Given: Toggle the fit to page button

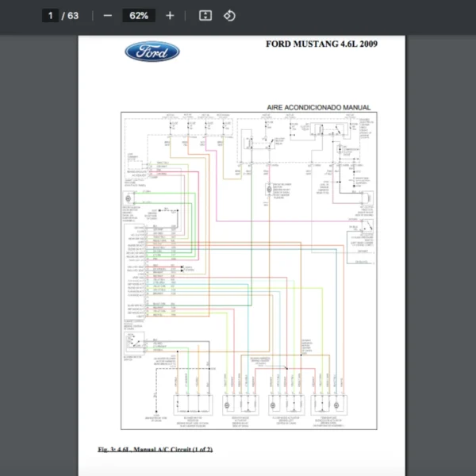Looking at the screenshot, I should (x=205, y=15).
